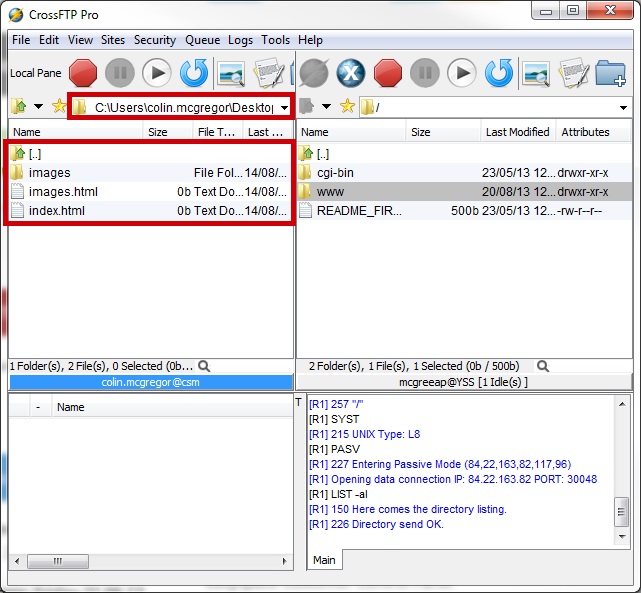Expand the remote path dropdown arrow
The height and width of the screenshot is (593, 641).
point(624,107)
